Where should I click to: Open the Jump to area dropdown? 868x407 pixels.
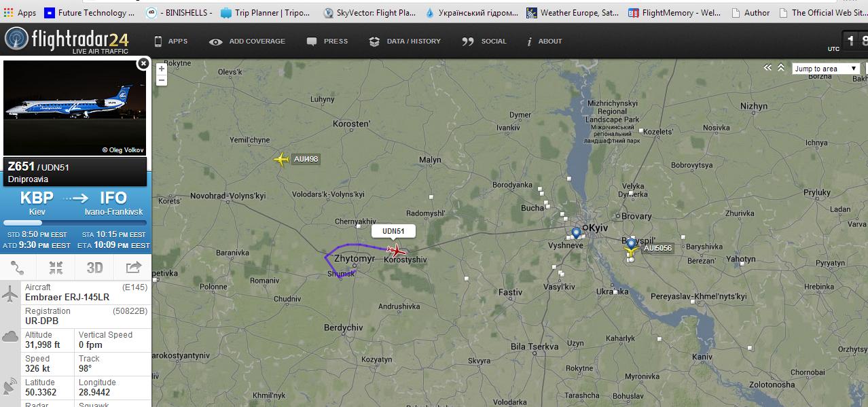pyautogui.click(x=826, y=69)
